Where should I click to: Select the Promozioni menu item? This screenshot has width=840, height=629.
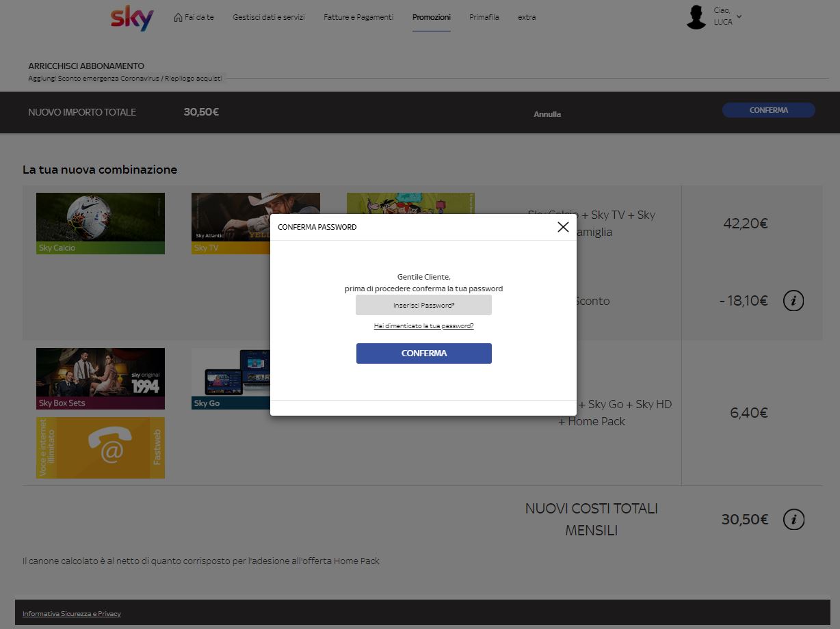click(432, 17)
